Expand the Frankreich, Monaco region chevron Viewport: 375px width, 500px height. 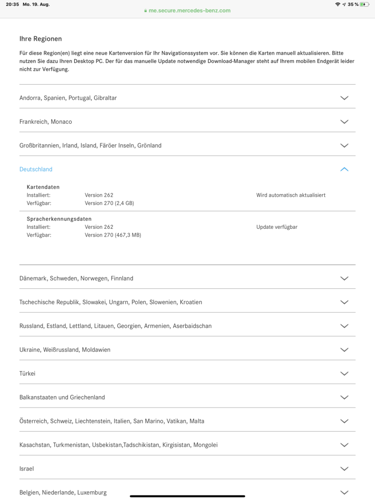(x=344, y=122)
